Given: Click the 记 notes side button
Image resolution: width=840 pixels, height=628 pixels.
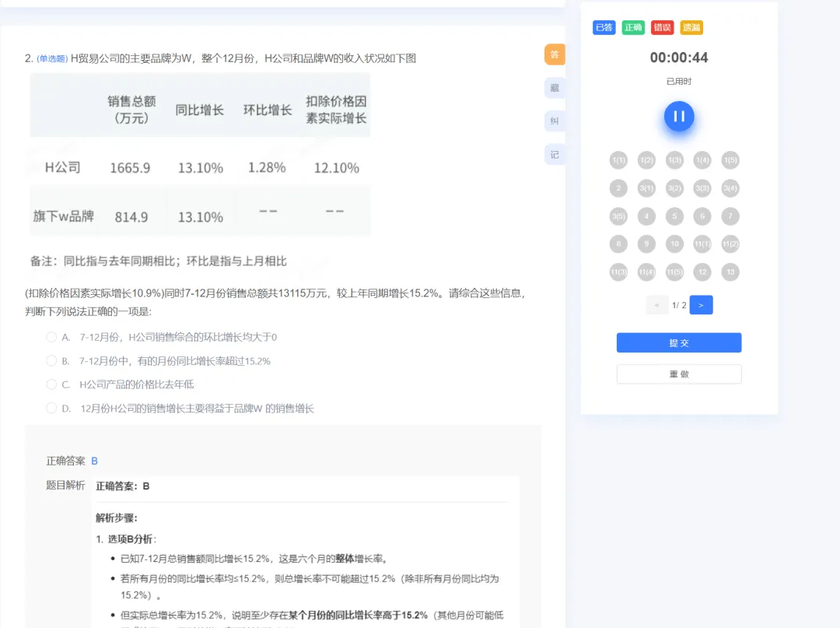Looking at the screenshot, I should click(x=555, y=155).
